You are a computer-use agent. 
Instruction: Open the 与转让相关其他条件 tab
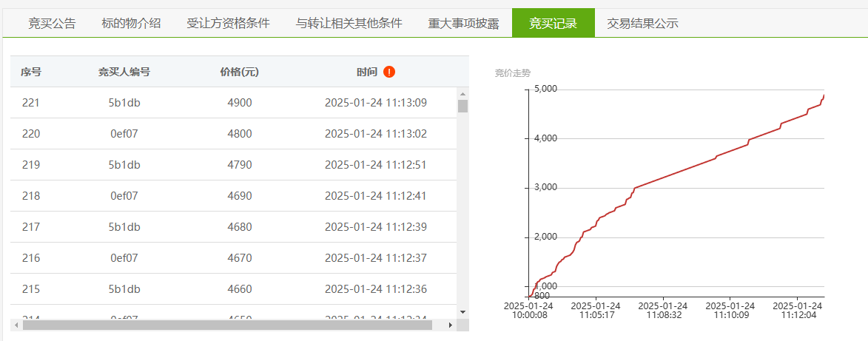(349, 23)
